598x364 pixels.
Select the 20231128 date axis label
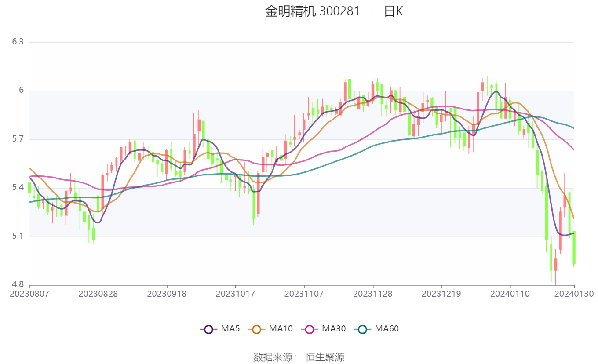point(373,294)
